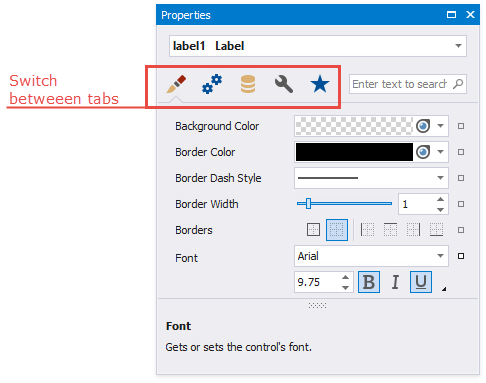The width and height of the screenshot is (486, 383).
Task: Click the black Border Color swatch
Action: tap(354, 152)
